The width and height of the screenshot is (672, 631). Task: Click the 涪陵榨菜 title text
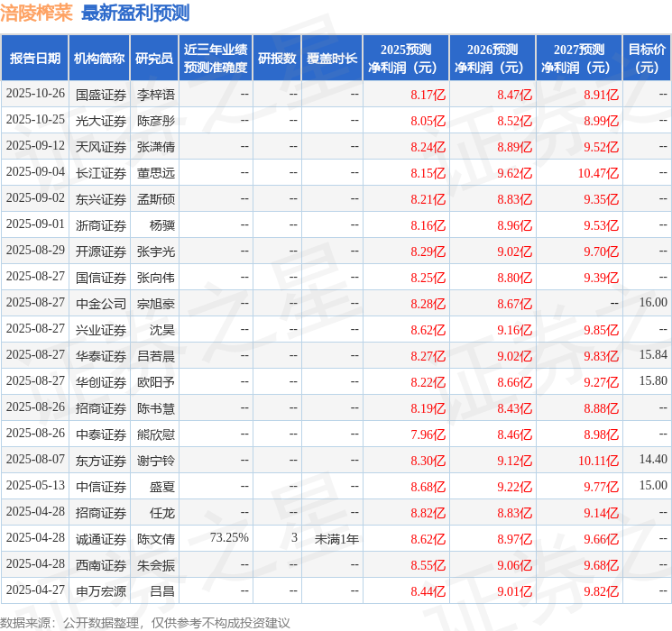click(x=36, y=13)
